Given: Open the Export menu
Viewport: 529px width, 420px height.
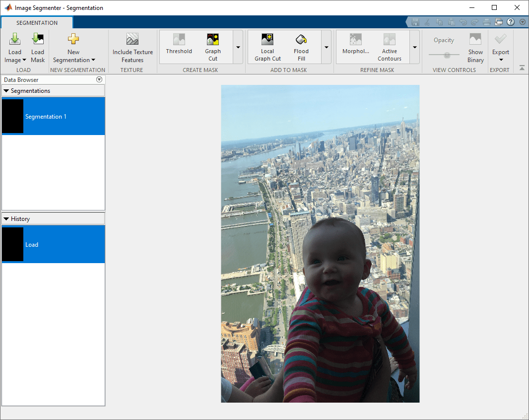Looking at the screenshot, I should click(x=500, y=48).
